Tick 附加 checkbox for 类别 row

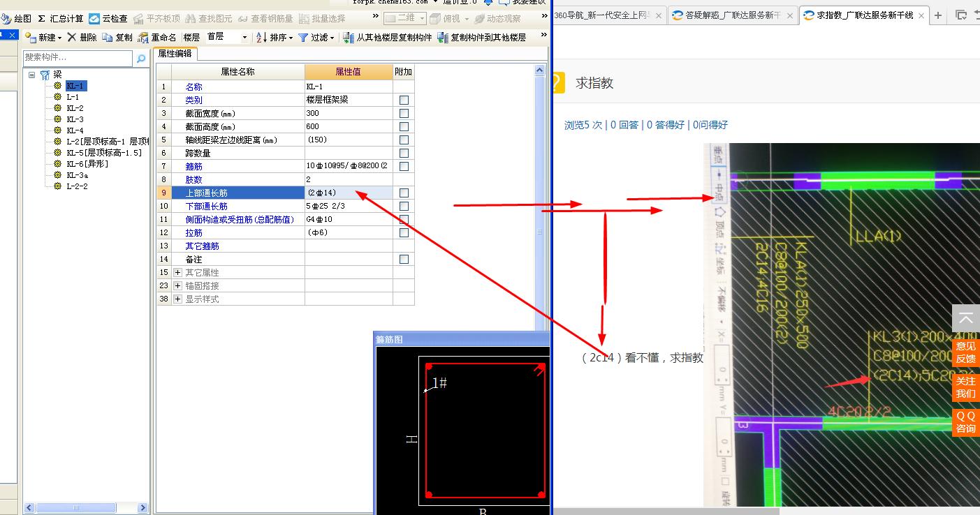[404, 100]
